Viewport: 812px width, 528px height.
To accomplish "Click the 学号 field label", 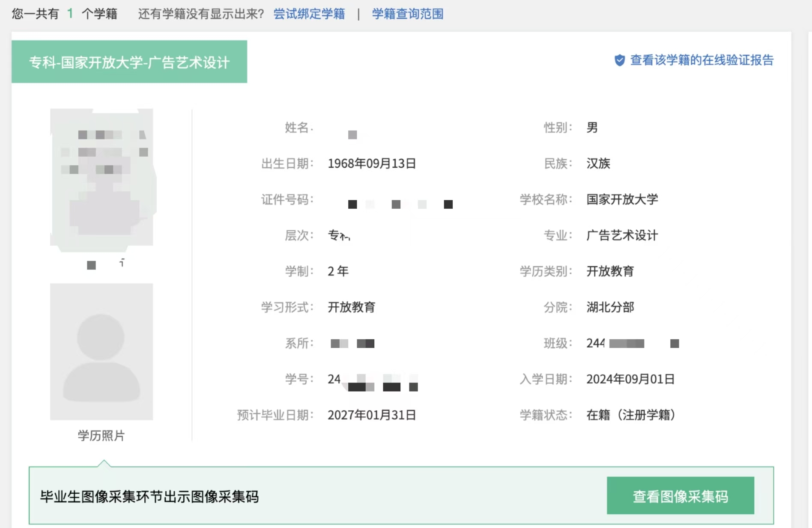I will click(299, 379).
